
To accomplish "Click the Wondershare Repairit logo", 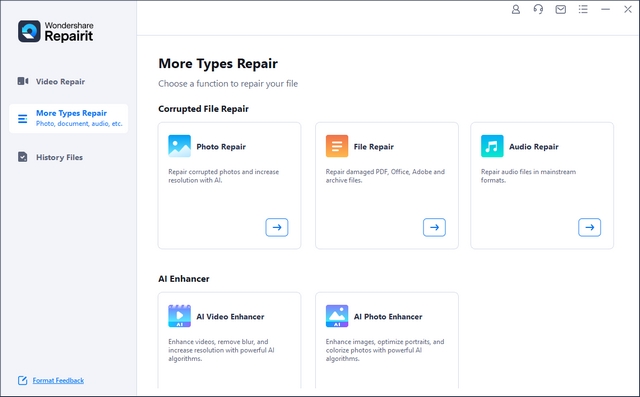I will (56, 31).
